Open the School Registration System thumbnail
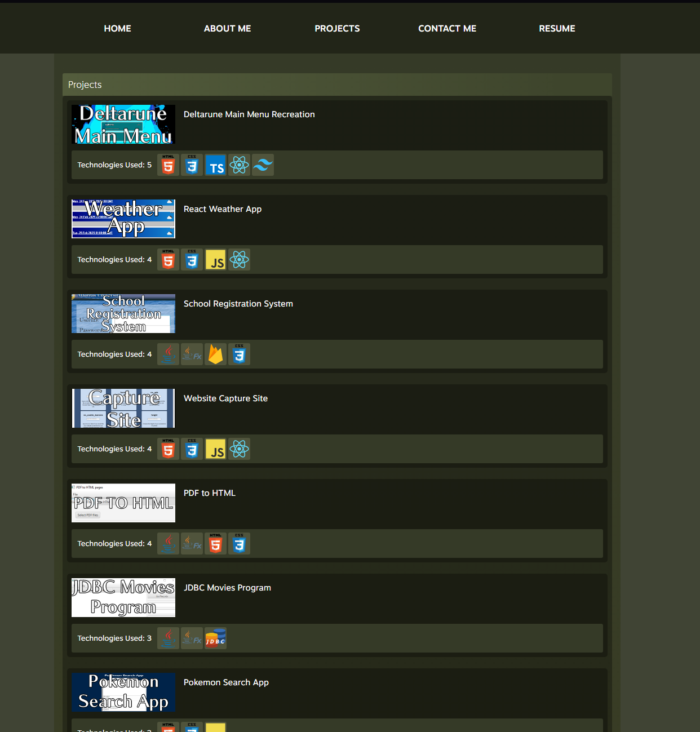700x732 pixels. pos(123,313)
